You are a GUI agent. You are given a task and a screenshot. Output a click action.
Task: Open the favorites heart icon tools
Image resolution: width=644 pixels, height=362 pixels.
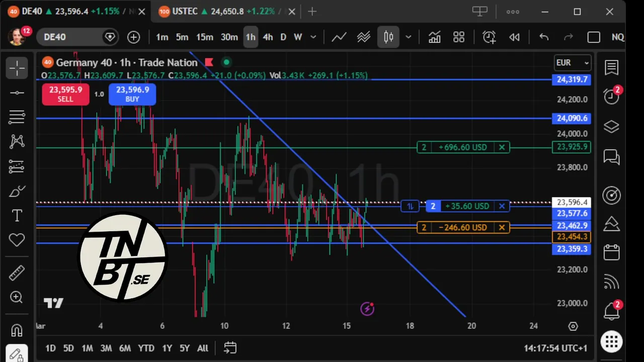coord(17,240)
